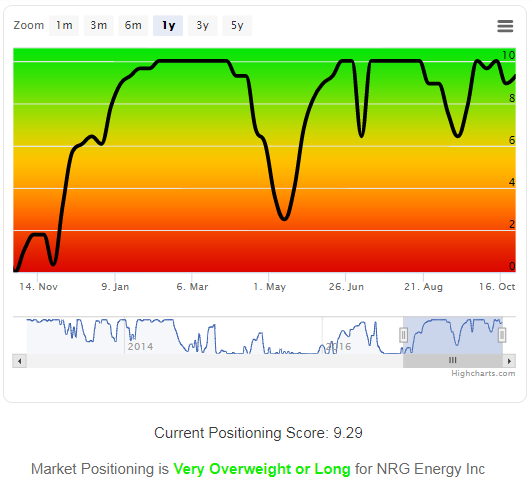Set zoom range to 3m
The width and height of the screenshot is (532, 488).
(98, 25)
